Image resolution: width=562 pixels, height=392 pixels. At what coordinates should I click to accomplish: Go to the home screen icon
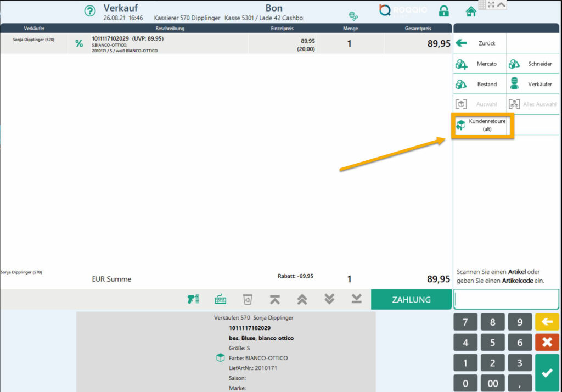470,11
